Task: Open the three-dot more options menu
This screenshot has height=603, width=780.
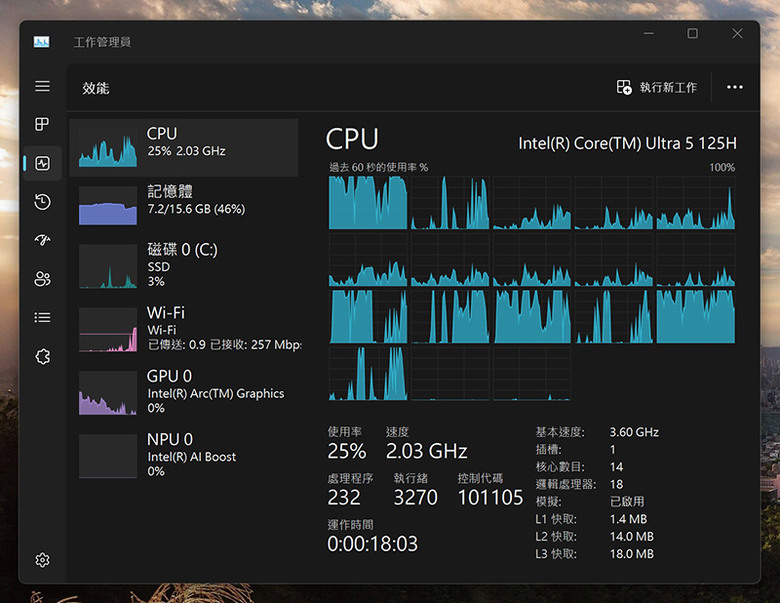Action: click(x=735, y=87)
